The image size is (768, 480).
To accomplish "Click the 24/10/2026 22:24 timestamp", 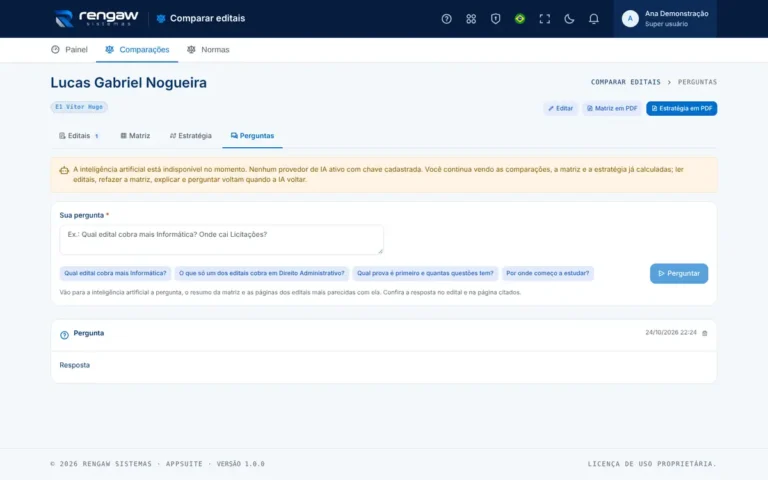I will pyautogui.click(x=671, y=333).
